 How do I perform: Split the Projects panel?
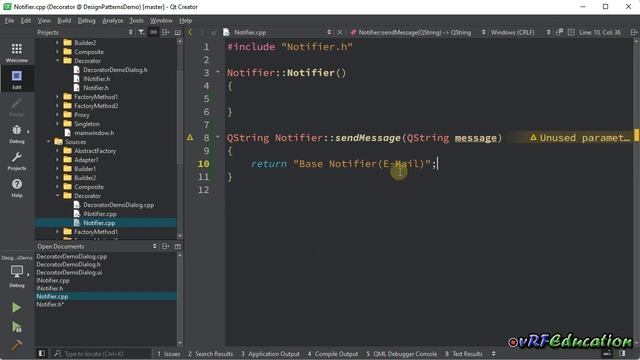click(166, 32)
